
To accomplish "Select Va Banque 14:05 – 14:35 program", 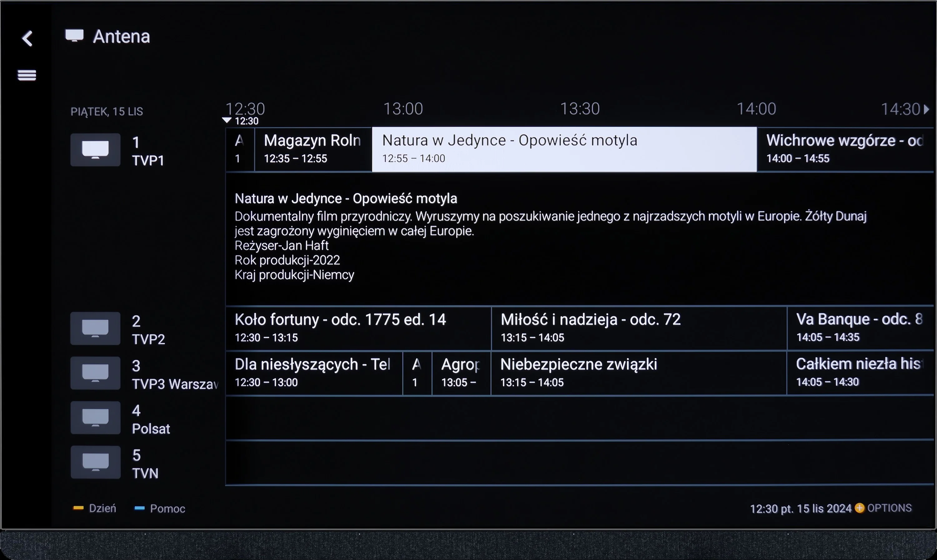I will 860,328.
